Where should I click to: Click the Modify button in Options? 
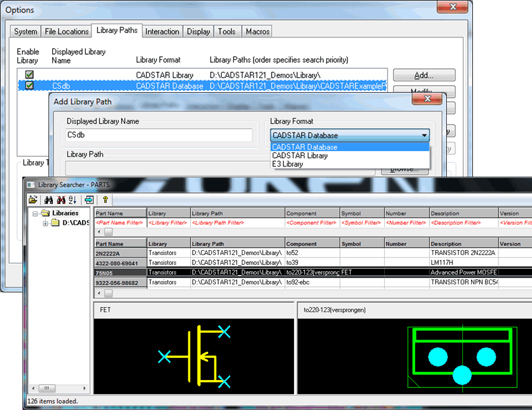point(424,91)
